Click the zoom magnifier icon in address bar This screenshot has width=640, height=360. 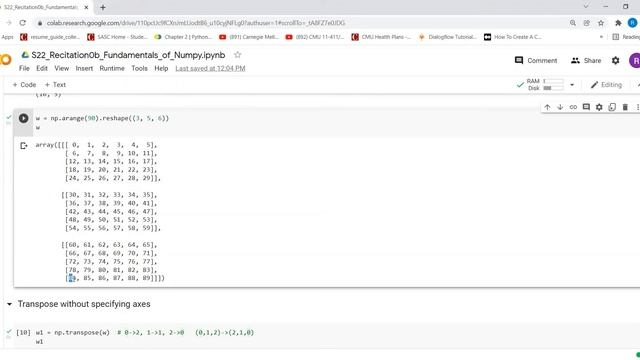pos(573,23)
